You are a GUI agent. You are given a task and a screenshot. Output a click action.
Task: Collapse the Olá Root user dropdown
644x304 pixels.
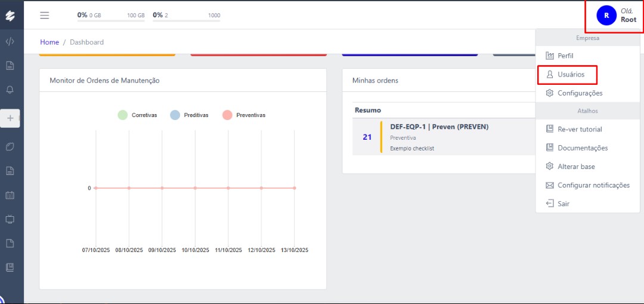(x=615, y=16)
